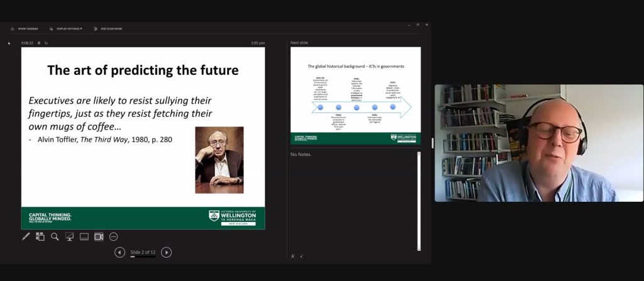Click the notes pane scrollbar
The width and height of the screenshot is (644, 281).
click(x=419, y=200)
